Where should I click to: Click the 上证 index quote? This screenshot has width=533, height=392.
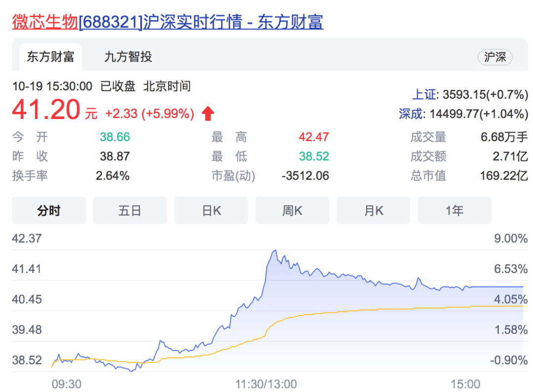coord(470,94)
